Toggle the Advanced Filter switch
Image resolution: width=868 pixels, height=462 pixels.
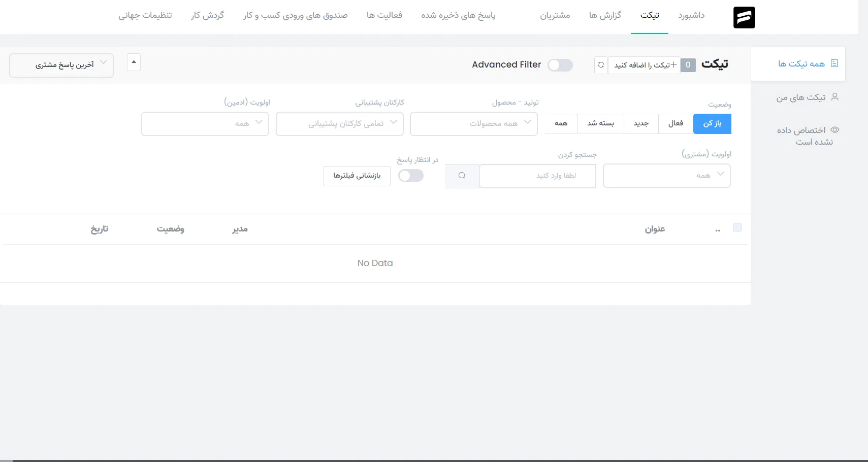[560, 65]
